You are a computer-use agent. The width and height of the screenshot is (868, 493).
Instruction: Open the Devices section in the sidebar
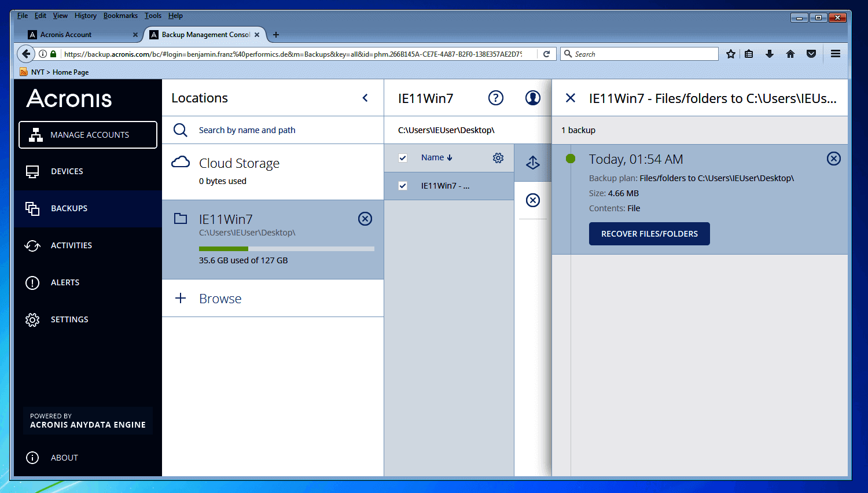pyautogui.click(x=67, y=171)
